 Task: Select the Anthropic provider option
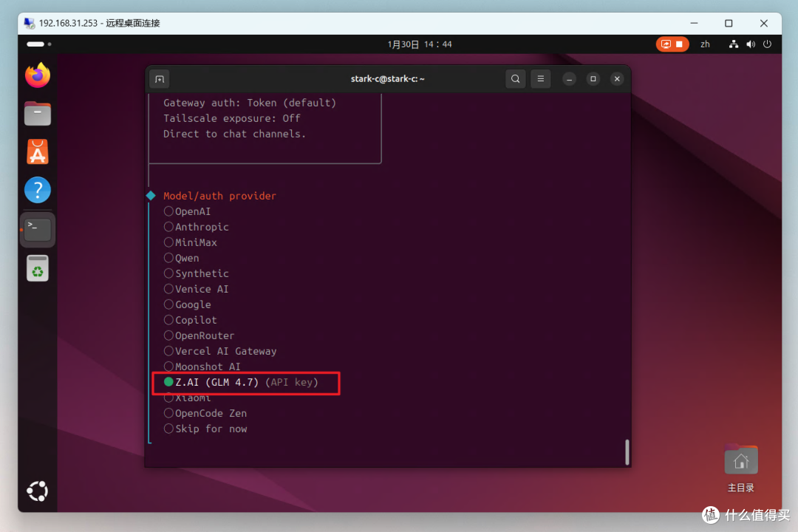pos(196,227)
